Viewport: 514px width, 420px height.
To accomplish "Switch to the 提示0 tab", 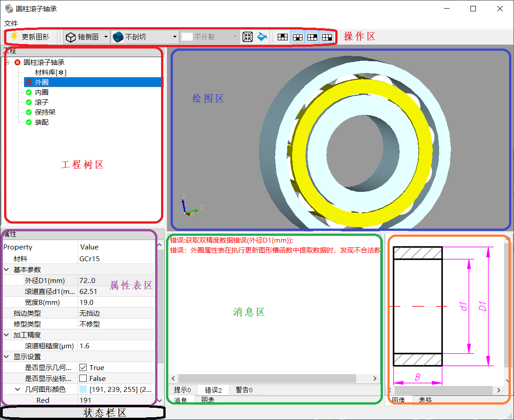I will coord(182,390).
